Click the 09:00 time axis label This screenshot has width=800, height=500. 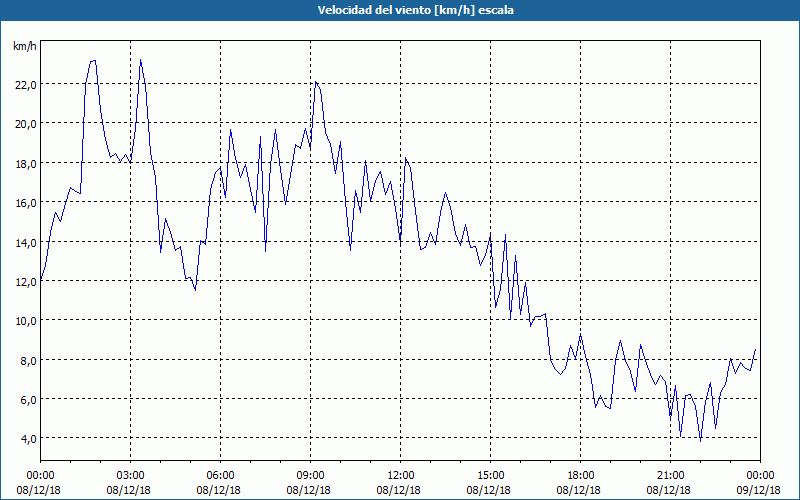point(311,476)
